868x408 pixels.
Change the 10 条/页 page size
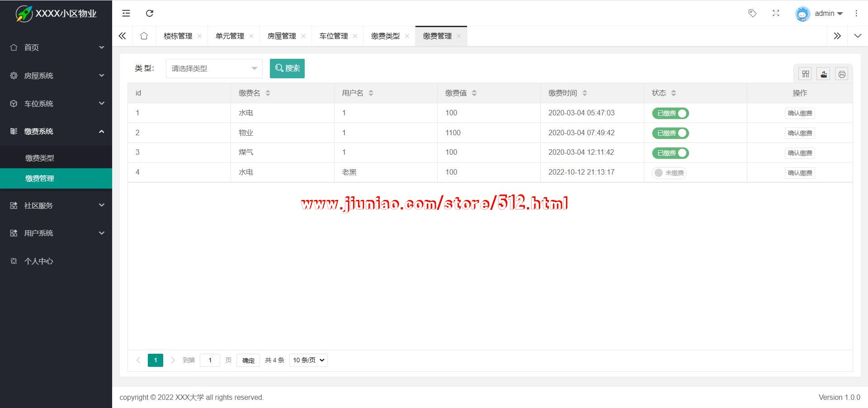click(x=308, y=360)
